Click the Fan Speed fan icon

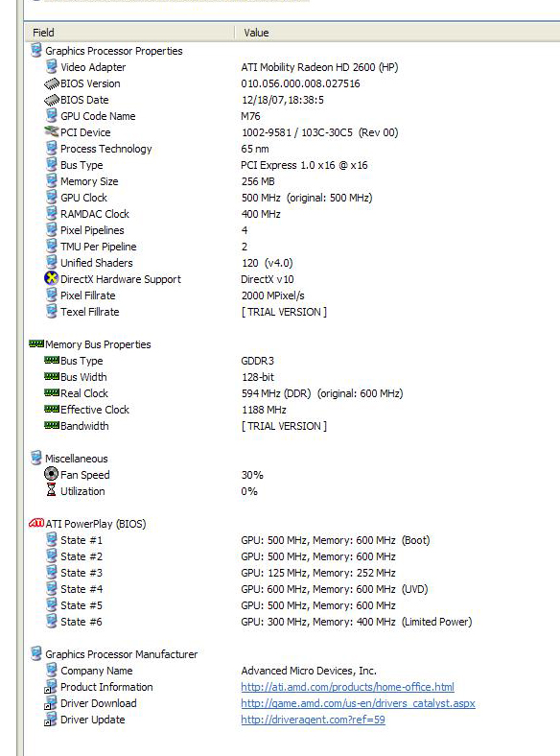click(51, 474)
